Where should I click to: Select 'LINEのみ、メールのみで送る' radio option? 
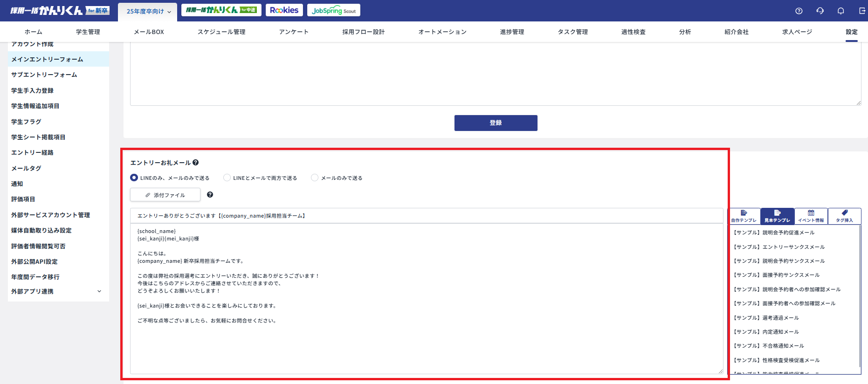(134, 178)
